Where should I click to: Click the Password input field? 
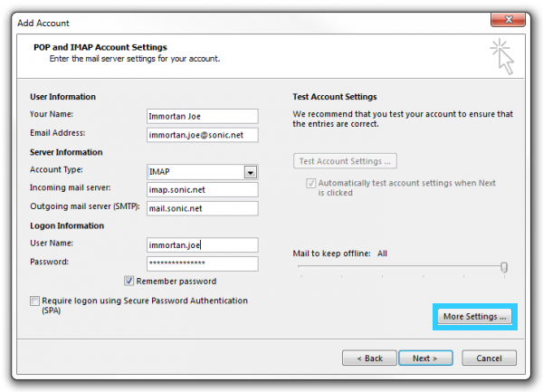202,263
